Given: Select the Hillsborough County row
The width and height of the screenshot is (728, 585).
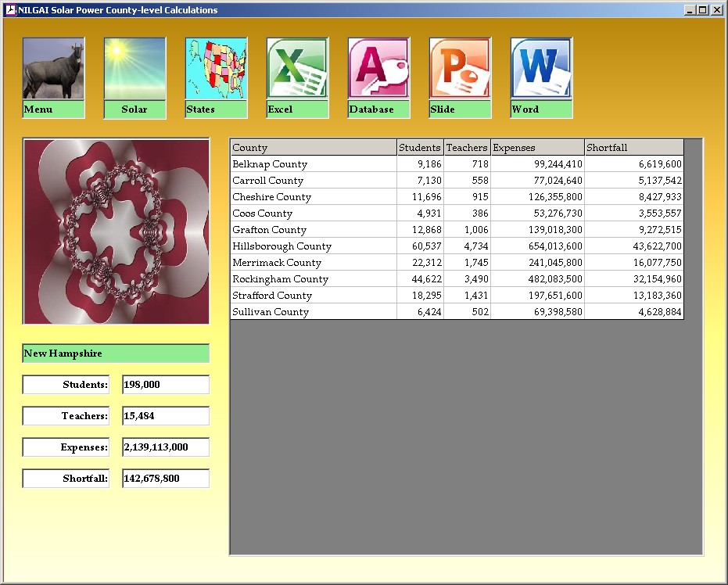Looking at the screenshot, I should [313, 246].
